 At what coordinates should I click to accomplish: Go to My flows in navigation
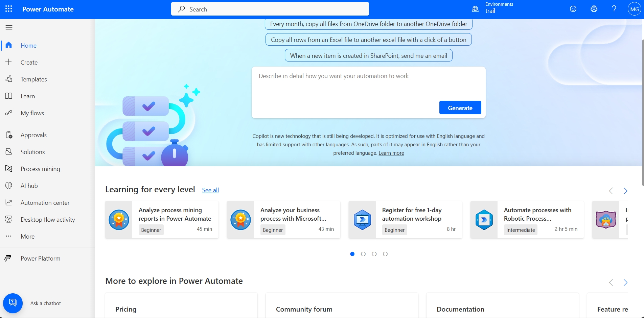[32, 113]
